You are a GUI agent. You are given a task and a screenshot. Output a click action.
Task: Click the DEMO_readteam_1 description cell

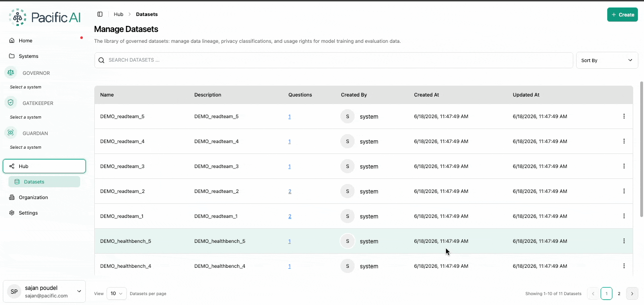click(216, 216)
